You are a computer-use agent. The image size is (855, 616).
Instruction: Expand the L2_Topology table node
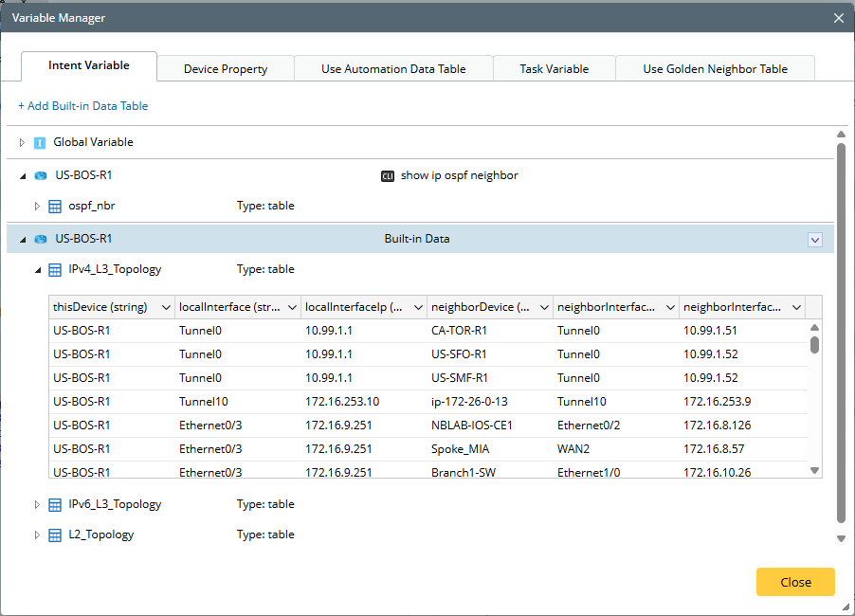coord(38,535)
